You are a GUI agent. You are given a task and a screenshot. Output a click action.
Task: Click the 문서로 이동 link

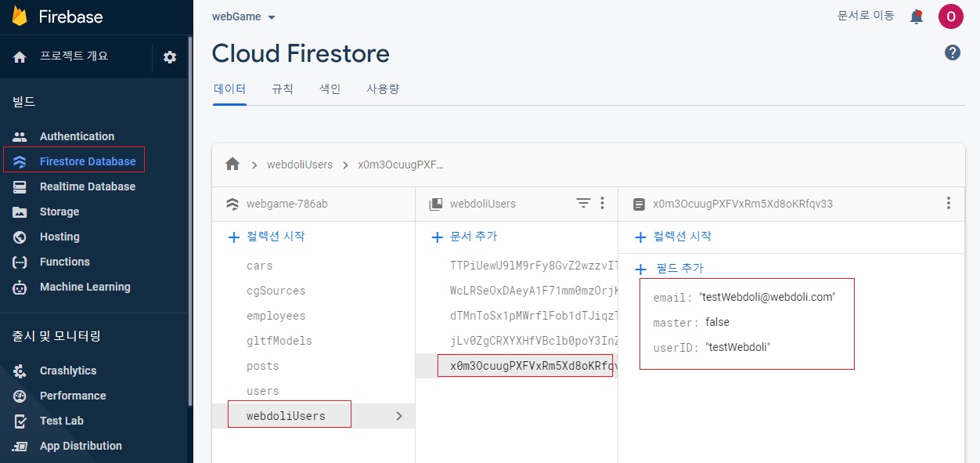point(866,16)
